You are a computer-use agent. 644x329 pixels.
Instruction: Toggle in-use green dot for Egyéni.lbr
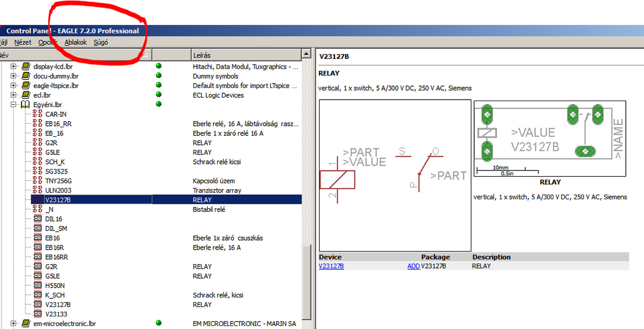coord(158,104)
